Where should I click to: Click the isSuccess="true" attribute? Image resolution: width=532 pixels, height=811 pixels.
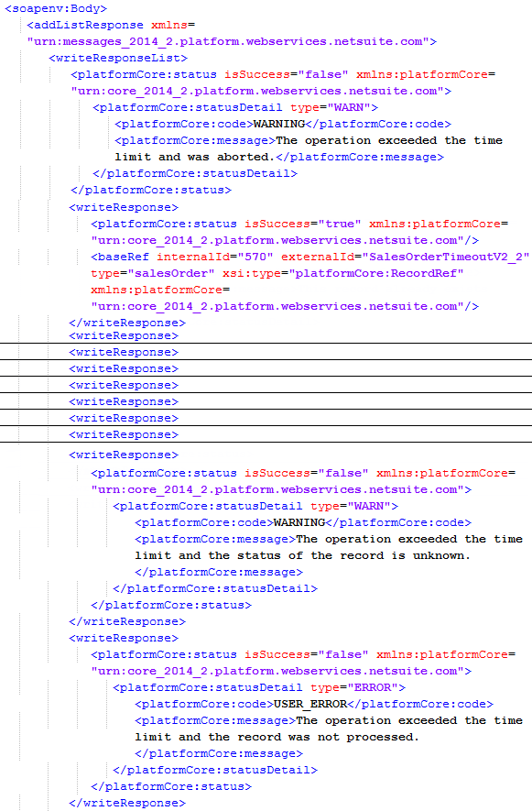coord(303,224)
